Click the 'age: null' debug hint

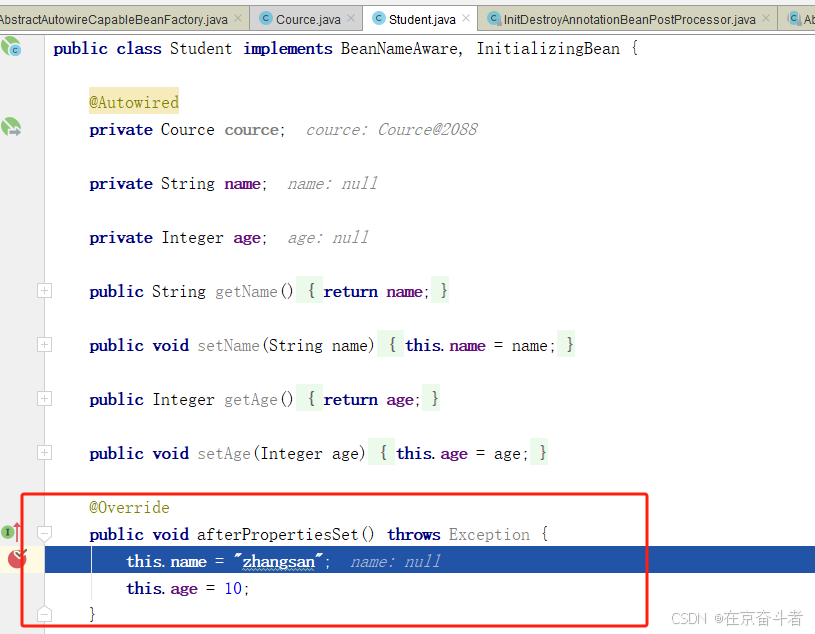pos(328,237)
